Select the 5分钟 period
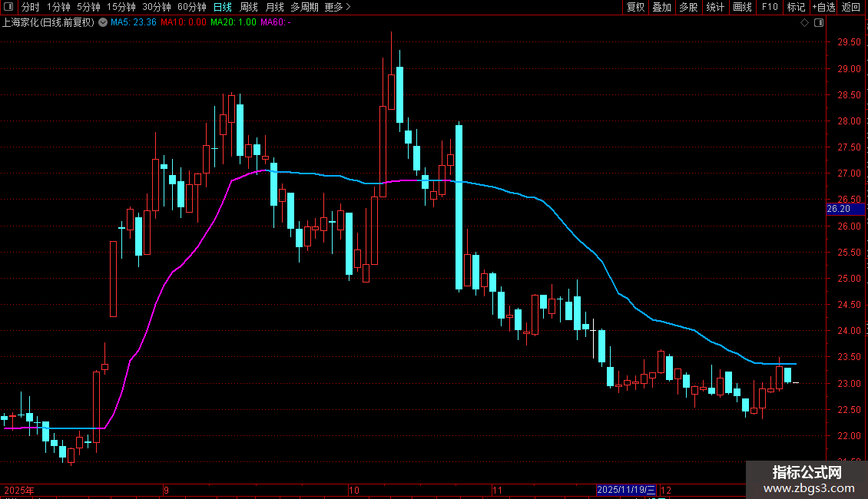 coord(88,7)
